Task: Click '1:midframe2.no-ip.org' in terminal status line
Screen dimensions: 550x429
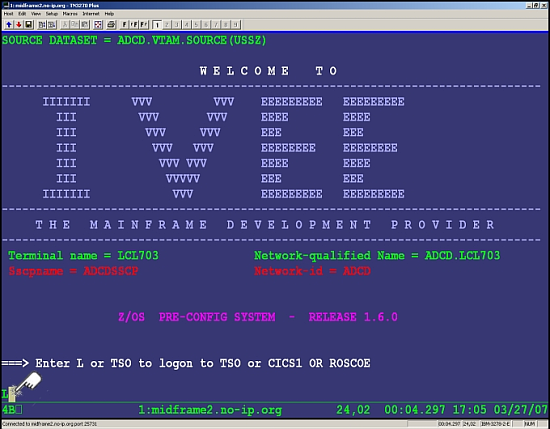Action: (x=210, y=410)
